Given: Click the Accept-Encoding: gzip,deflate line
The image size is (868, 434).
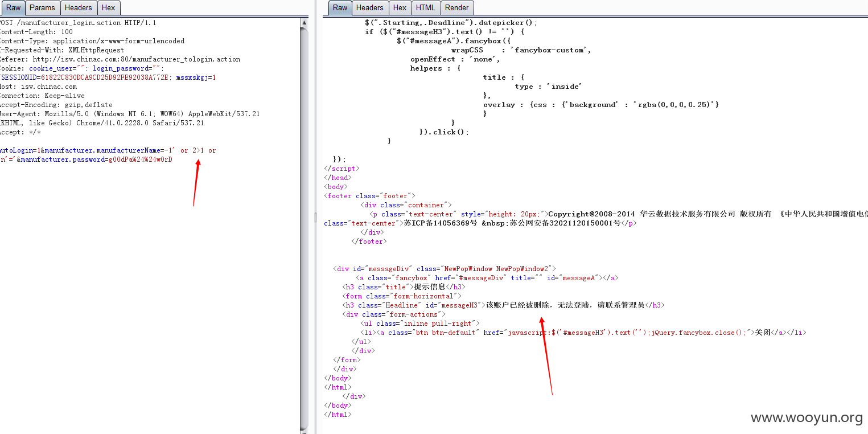Looking at the screenshot, I should pyautogui.click(x=56, y=105).
